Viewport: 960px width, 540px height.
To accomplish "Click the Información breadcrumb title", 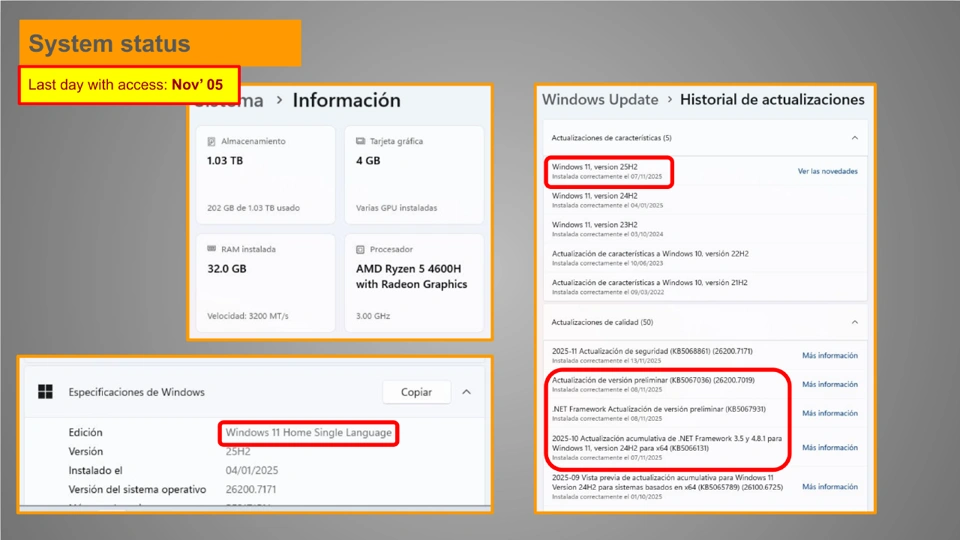I will (347, 100).
